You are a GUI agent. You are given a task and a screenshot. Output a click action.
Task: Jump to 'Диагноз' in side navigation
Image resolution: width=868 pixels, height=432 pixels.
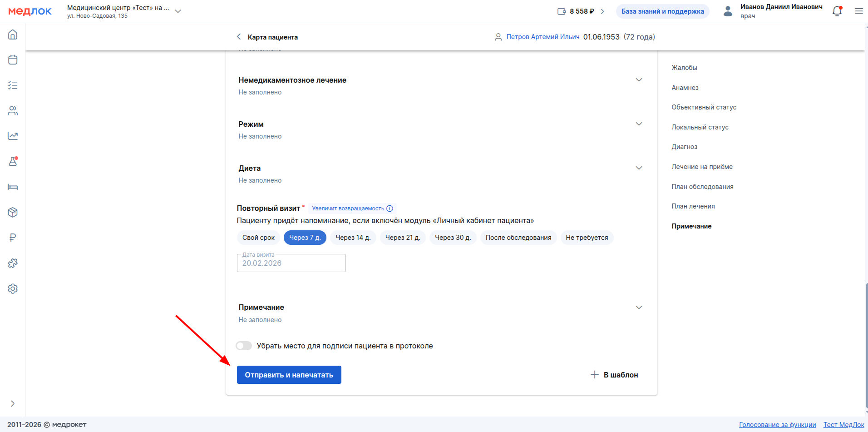(x=684, y=147)
